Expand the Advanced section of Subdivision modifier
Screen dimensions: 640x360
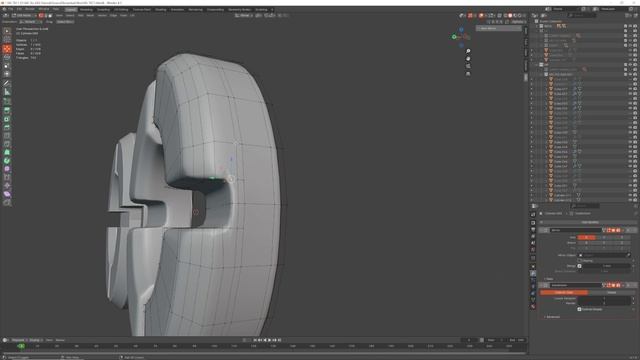point(552,317)
